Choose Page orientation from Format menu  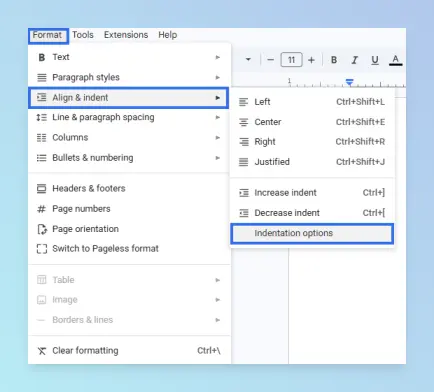click(x=129, y=229)
